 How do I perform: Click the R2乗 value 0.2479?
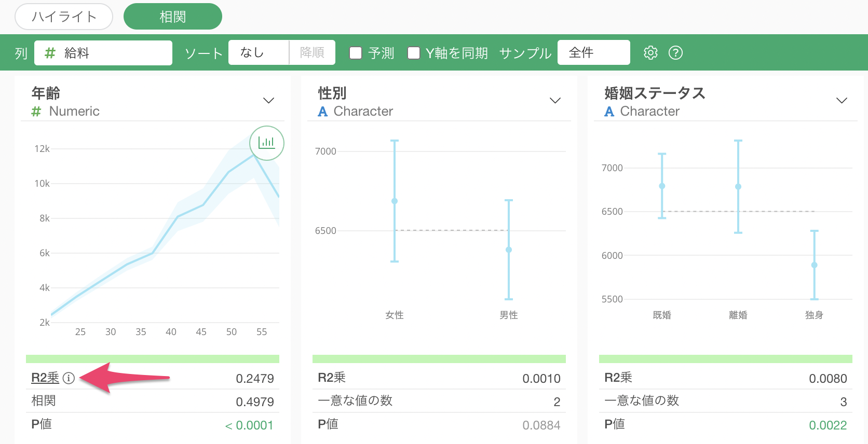[x=255, y=379]
